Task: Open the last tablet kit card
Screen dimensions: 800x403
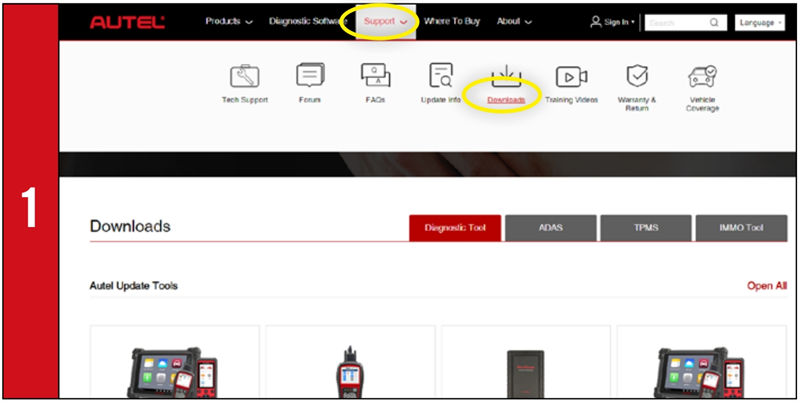Action: click(x=702, y=362)
